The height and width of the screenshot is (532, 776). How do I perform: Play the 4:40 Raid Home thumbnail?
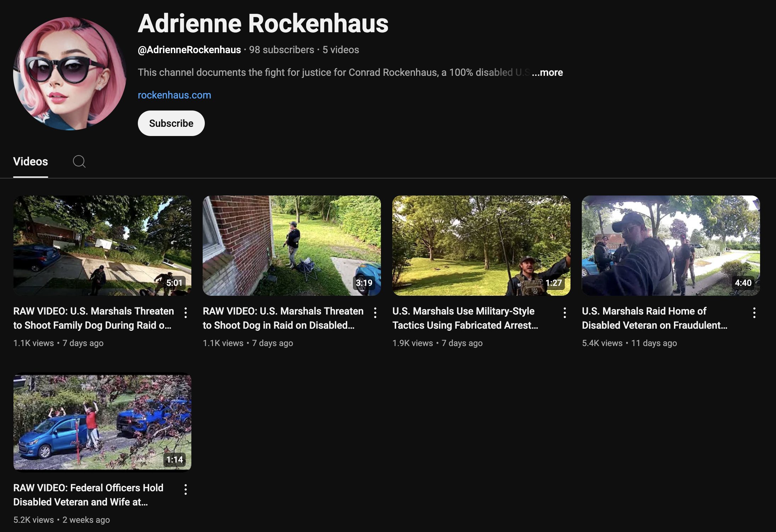pos(671,245)
